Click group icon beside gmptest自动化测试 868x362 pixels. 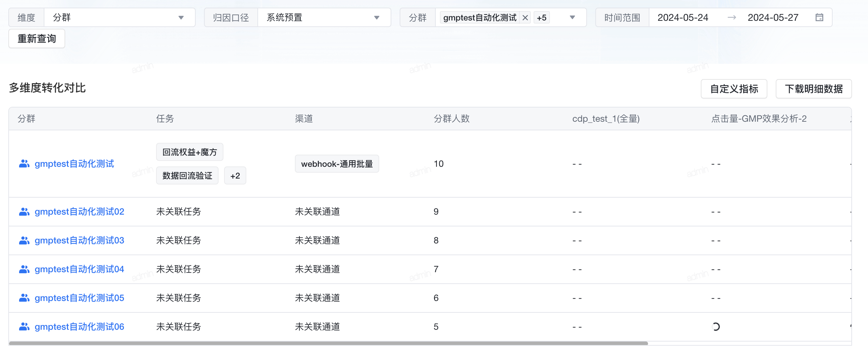click(x=24, y=164)
